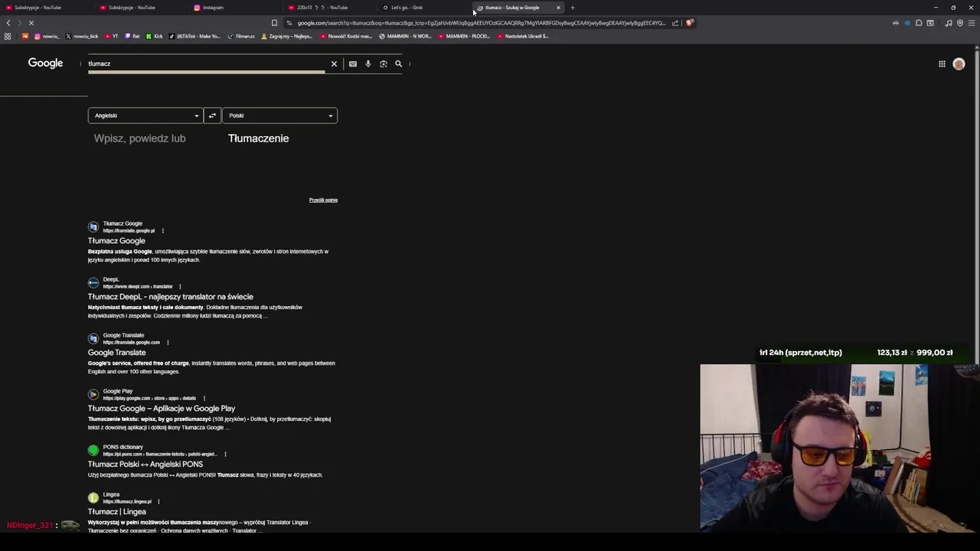Open the browser main hamburger menu
Image resolution: width=980 pixels, height=551 pixels.
tap(972, 23)
